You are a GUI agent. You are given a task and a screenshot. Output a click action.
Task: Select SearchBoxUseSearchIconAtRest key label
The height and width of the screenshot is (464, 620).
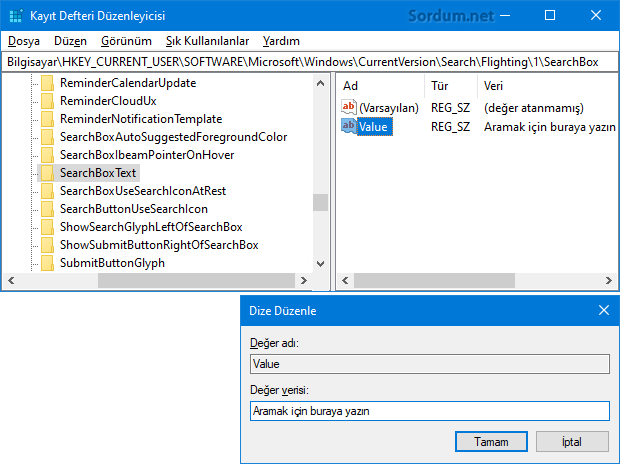[x=143, y=191]
